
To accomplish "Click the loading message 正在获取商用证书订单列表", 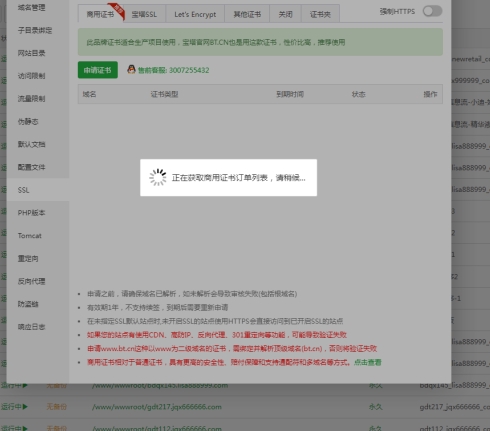I will click(x=239, y=178).
